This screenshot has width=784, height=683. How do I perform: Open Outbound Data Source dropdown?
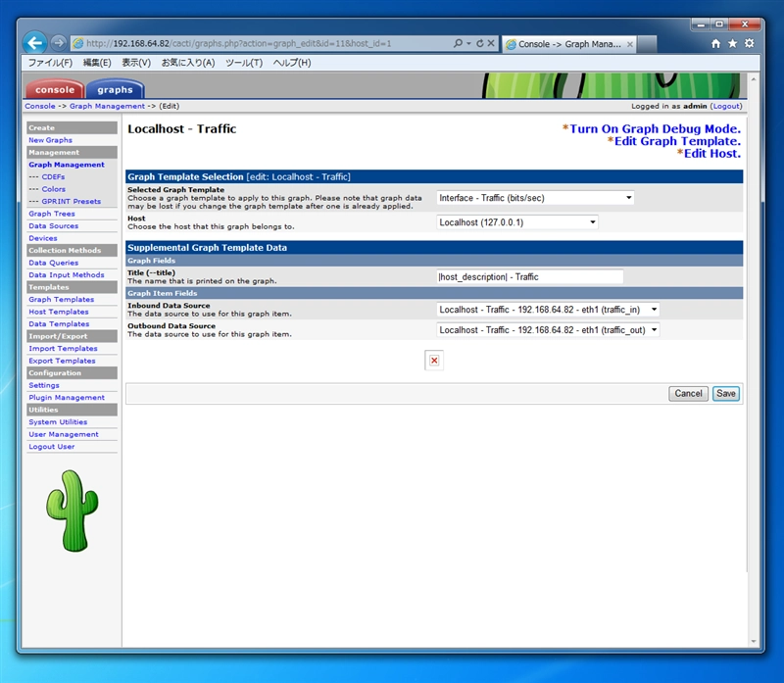(x=548, y=330)
